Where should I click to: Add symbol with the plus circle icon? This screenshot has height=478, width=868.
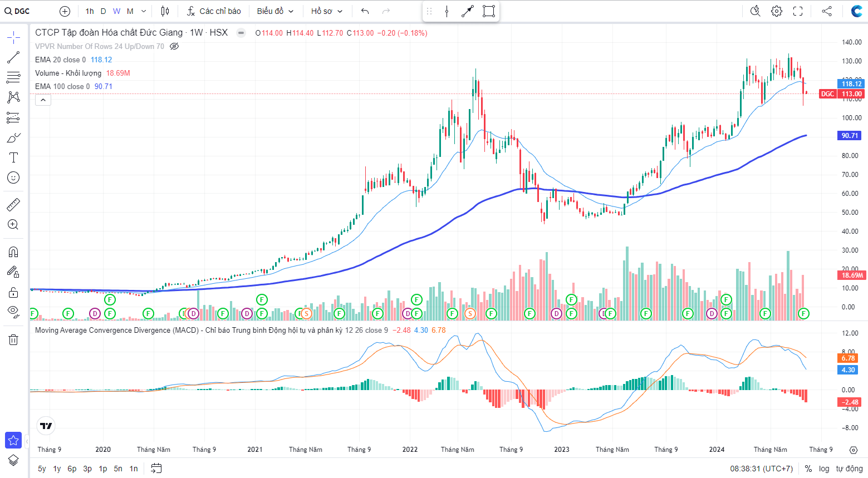[65, 11]
